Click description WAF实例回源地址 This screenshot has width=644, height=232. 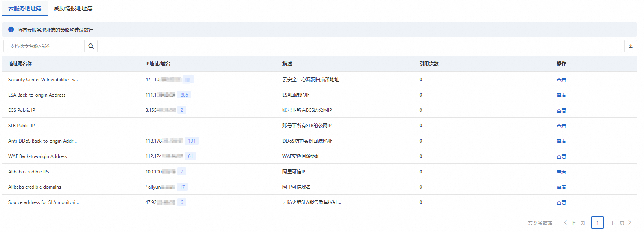coord(301,156)
